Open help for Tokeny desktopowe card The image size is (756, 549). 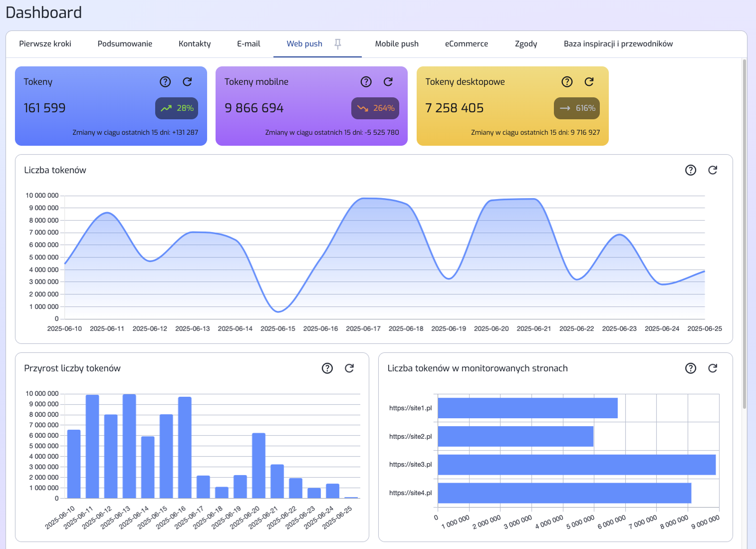567,82
